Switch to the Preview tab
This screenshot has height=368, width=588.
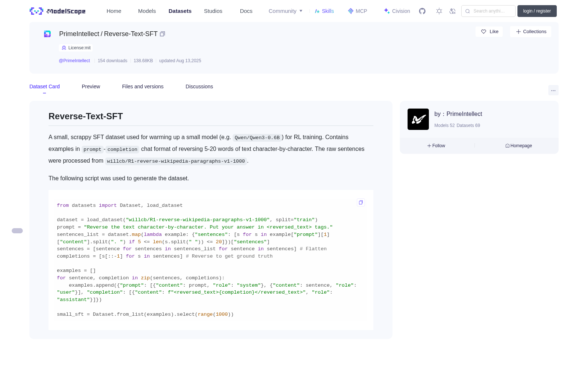pyautogui.click(x=91, y=86)
